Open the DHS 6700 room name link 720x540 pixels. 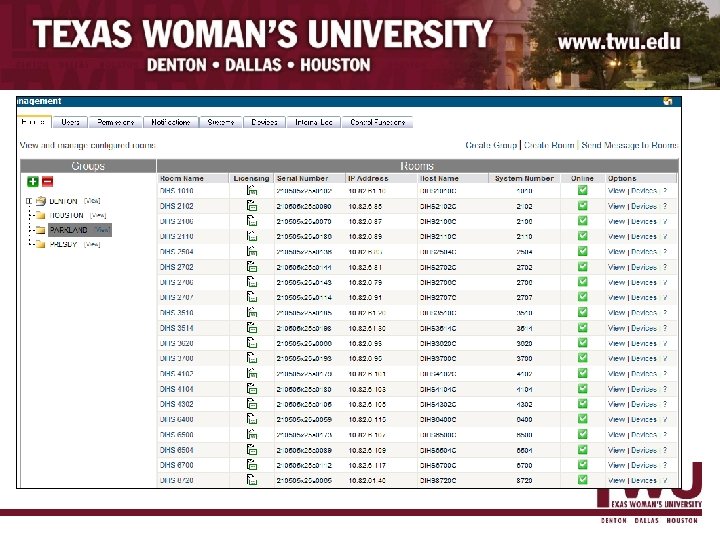click(x=177, y=465)
